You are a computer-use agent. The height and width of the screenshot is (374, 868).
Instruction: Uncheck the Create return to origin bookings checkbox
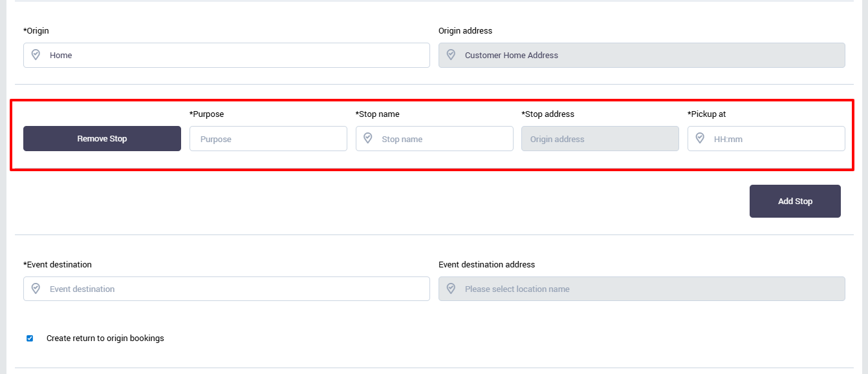30,338
